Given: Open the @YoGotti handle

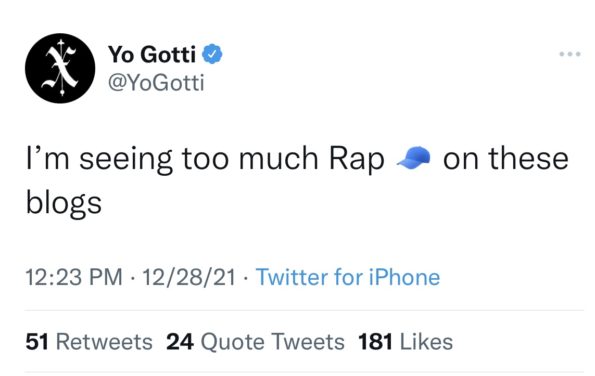Looking at the screenshot, I should tap(156, 82).
